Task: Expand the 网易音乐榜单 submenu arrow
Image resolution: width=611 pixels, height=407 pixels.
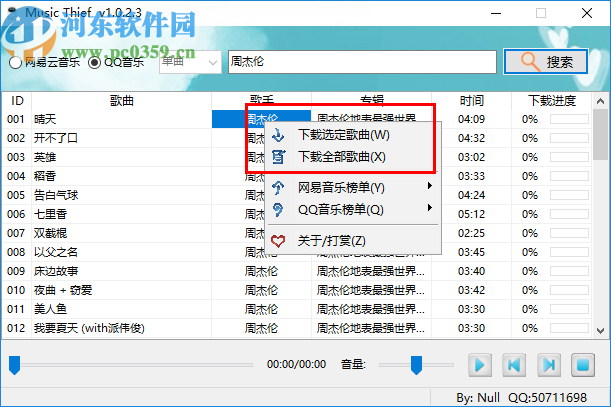Action: tap(429, 186)
